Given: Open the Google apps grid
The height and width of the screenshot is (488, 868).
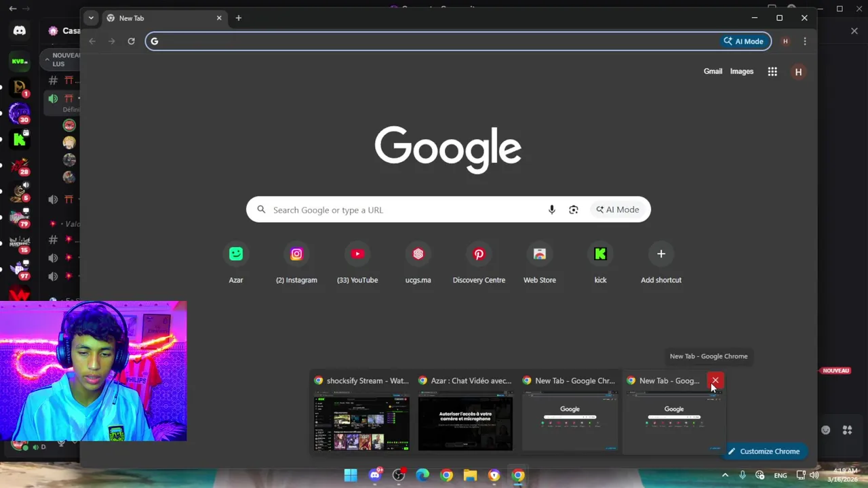Looking at the screenshot, I should click(x=772, y=71).
